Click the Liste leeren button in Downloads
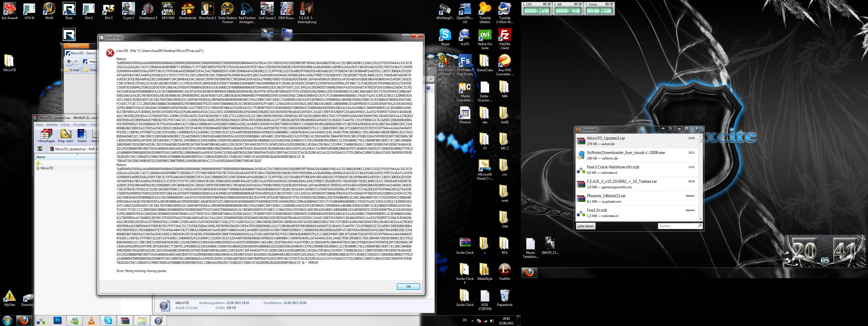Viewport: 868px width, 326px height. tap(586, 226)
